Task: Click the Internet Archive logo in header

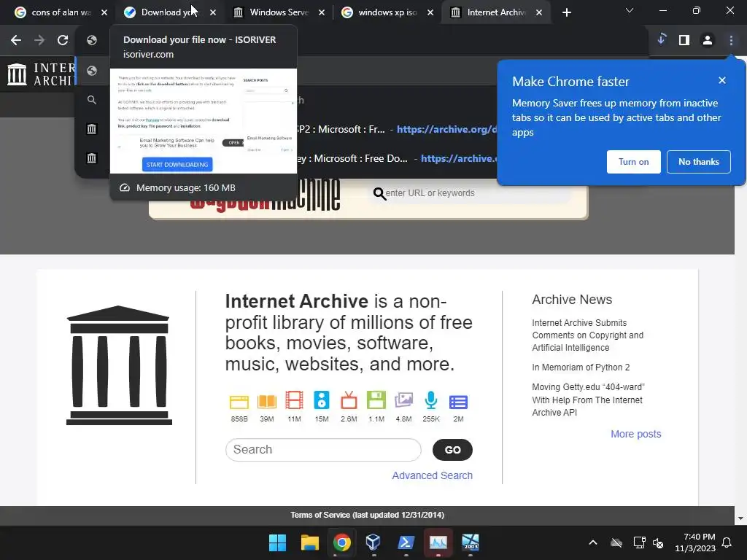Action: [42, 74]
